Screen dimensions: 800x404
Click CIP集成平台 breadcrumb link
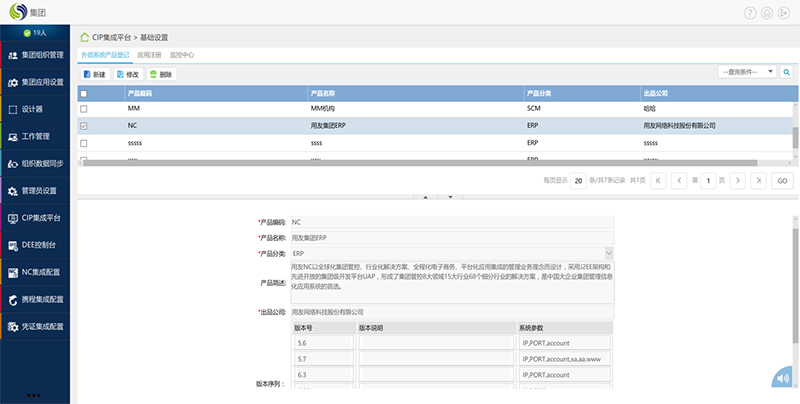pos(111,37)
